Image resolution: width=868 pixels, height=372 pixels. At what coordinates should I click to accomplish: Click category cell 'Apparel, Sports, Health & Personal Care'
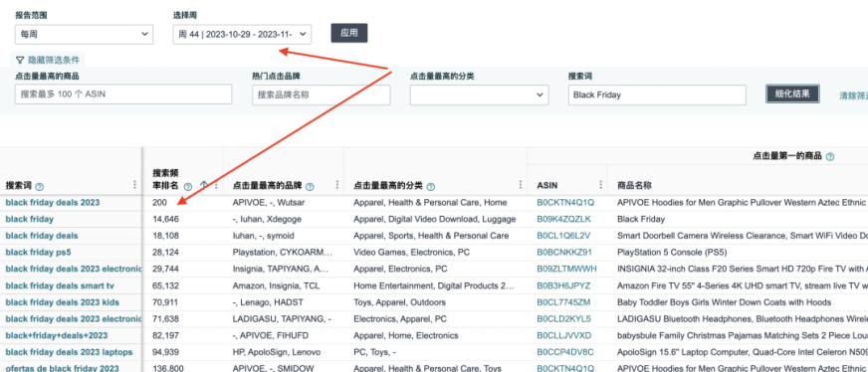[x=431, y=236]
